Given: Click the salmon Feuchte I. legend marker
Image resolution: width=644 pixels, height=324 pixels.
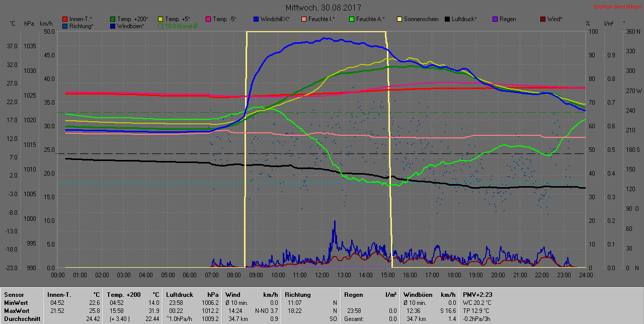Looking at the screenshot, I should [304, 20].
